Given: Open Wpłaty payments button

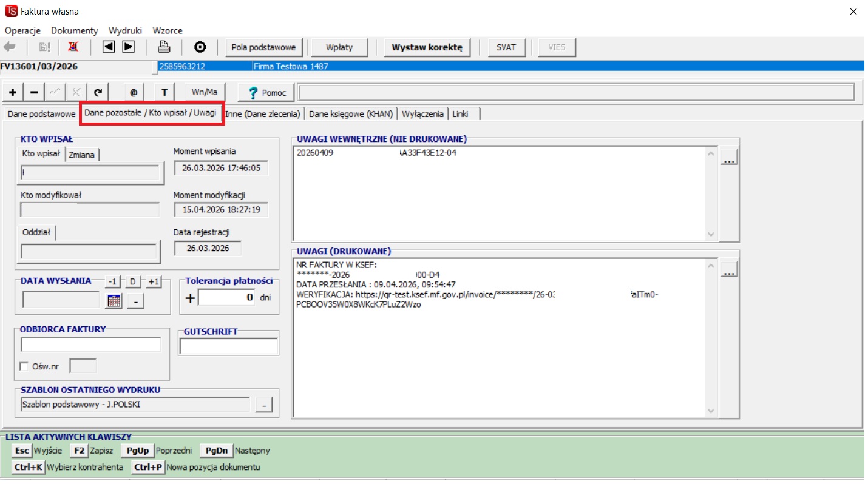Looking at the screenshot, I should (339, 47).
